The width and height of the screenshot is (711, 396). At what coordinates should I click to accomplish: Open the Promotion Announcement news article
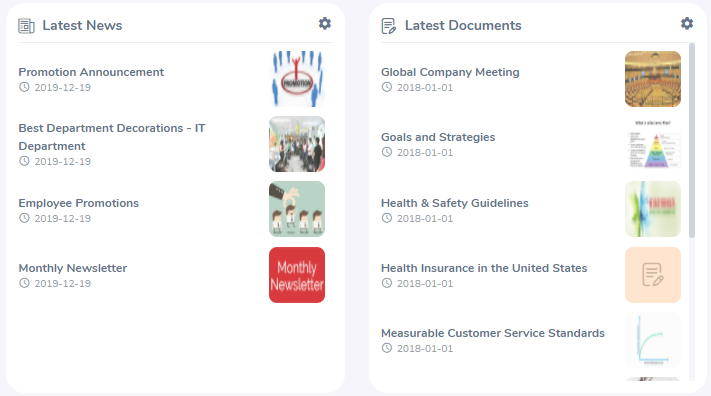tap(91, 72)
